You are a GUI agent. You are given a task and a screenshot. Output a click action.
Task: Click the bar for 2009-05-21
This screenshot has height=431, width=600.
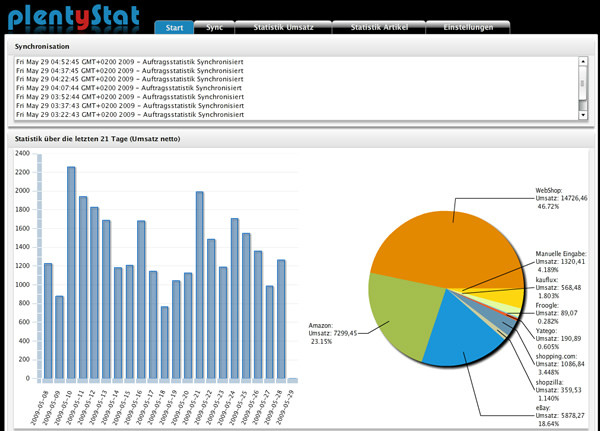[x=200, y=286]
